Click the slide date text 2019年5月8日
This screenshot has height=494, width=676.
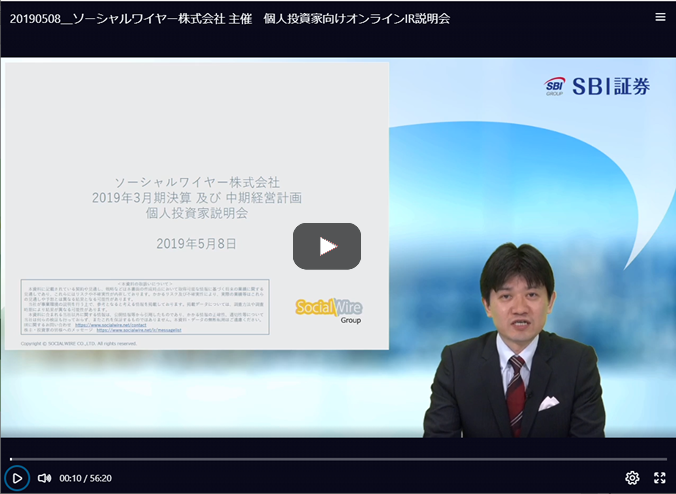coord(196,244)
